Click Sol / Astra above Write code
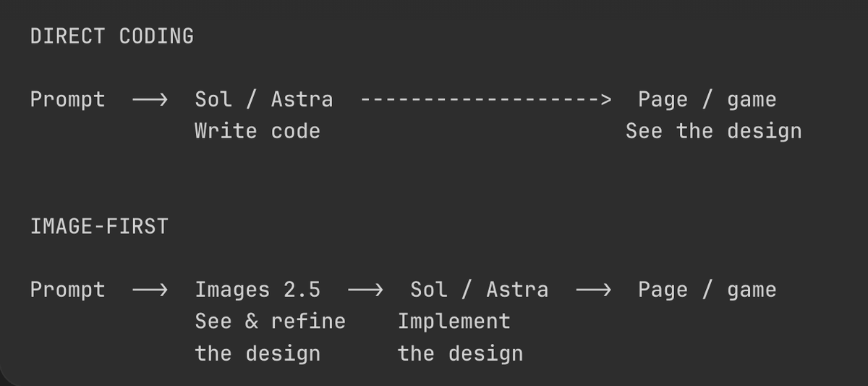 [x=264, y=99]
